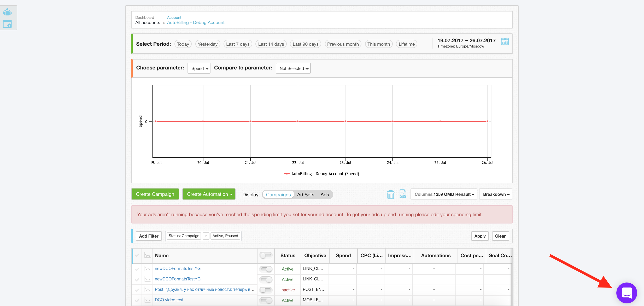Select the Lifetime period

point(406,44)
